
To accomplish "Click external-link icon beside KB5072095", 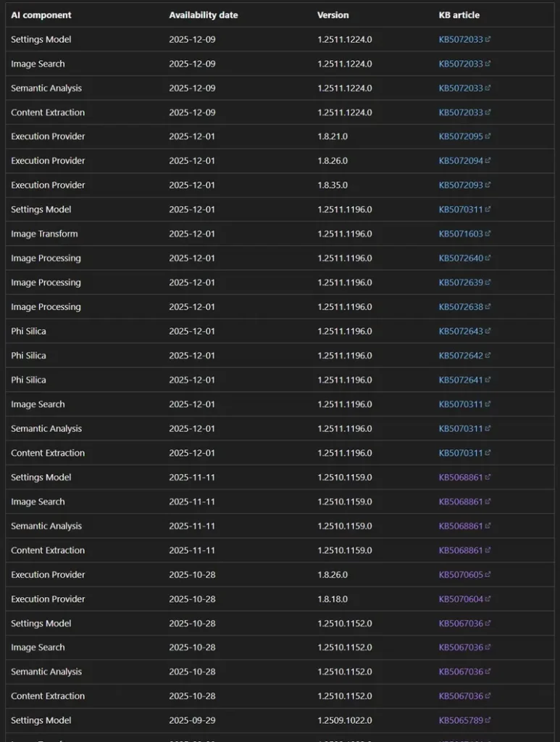I will click(x=488, y=137).
